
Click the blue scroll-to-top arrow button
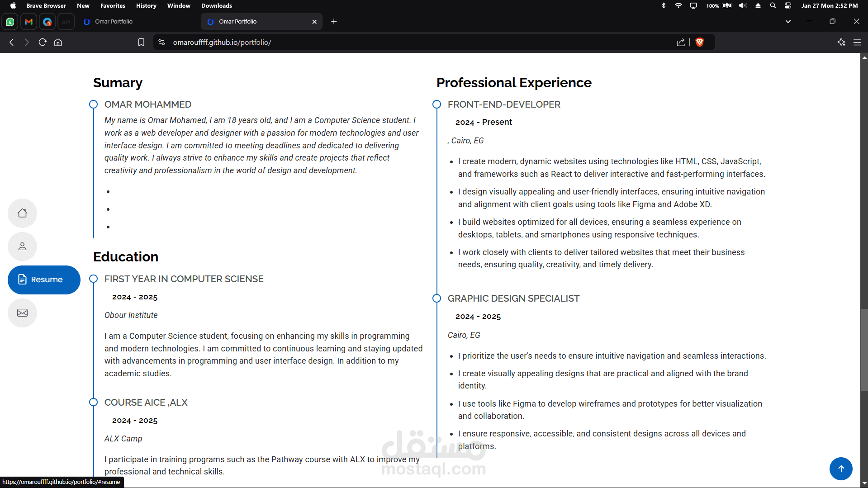point(841,469)
